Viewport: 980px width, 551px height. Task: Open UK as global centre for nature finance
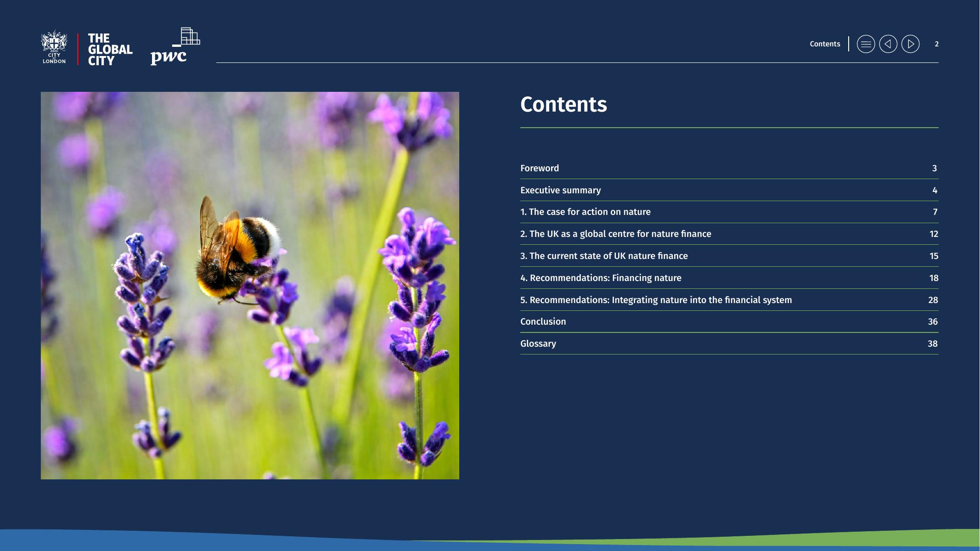[615, 234]
